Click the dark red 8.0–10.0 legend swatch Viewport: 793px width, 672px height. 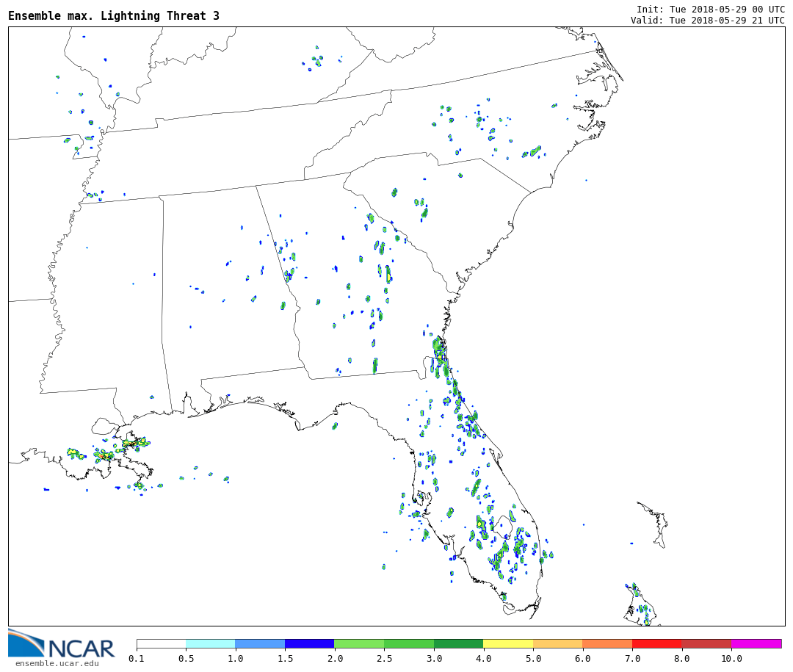coord(706,643)
